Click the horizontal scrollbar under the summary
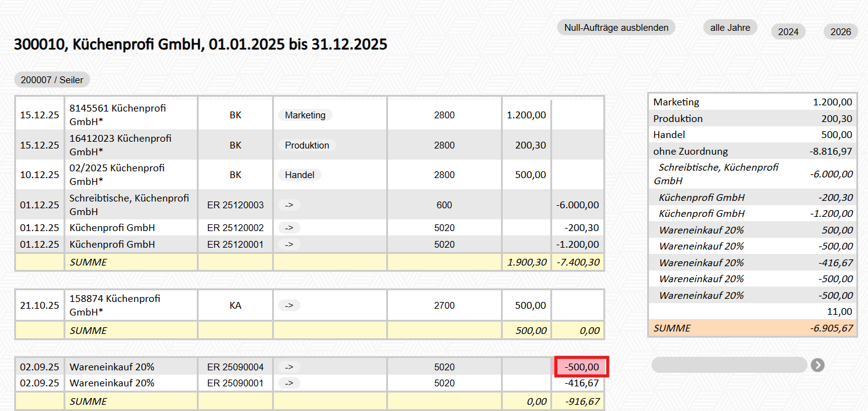This screenshot has width=868, height=411. click(x=729, y=365)
